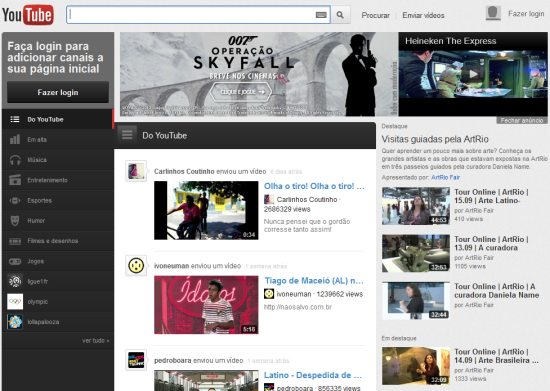Click the olympic channel rings icon
This screenshot has height=391, width=550.
(x=15, y=302)
